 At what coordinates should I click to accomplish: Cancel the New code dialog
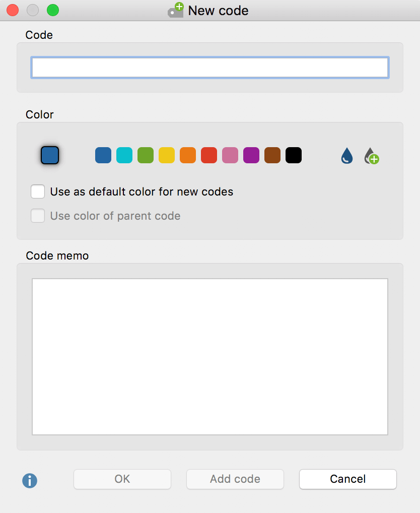[x=348, y=479]
